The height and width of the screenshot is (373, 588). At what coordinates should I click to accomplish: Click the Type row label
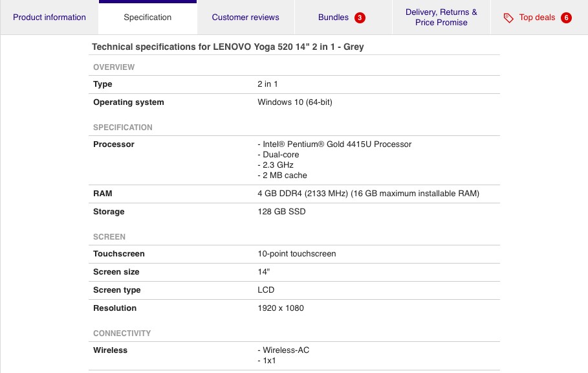103,84
